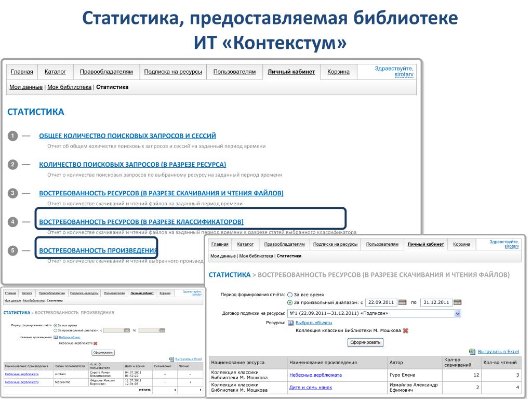The width and height of the screenshot is (532, 399).
Task: Select За произвольный диапазон in Востребованность произведения window
Action: [55, 330]
